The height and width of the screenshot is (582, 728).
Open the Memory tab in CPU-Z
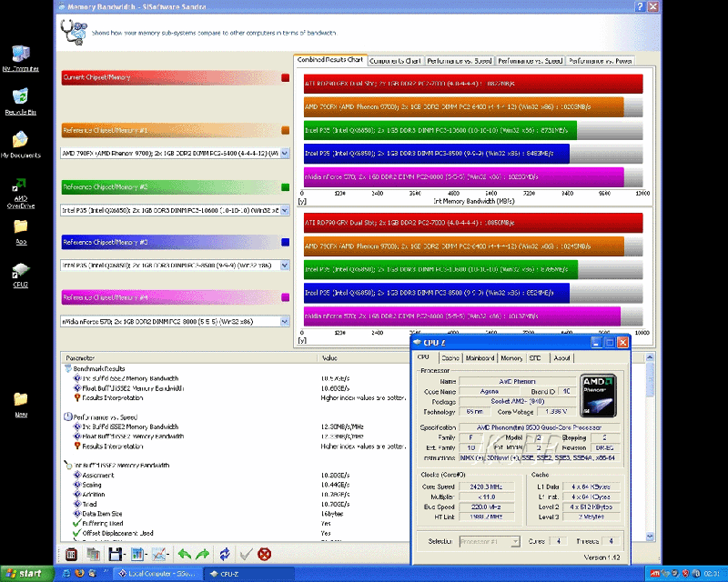[511, 357]
